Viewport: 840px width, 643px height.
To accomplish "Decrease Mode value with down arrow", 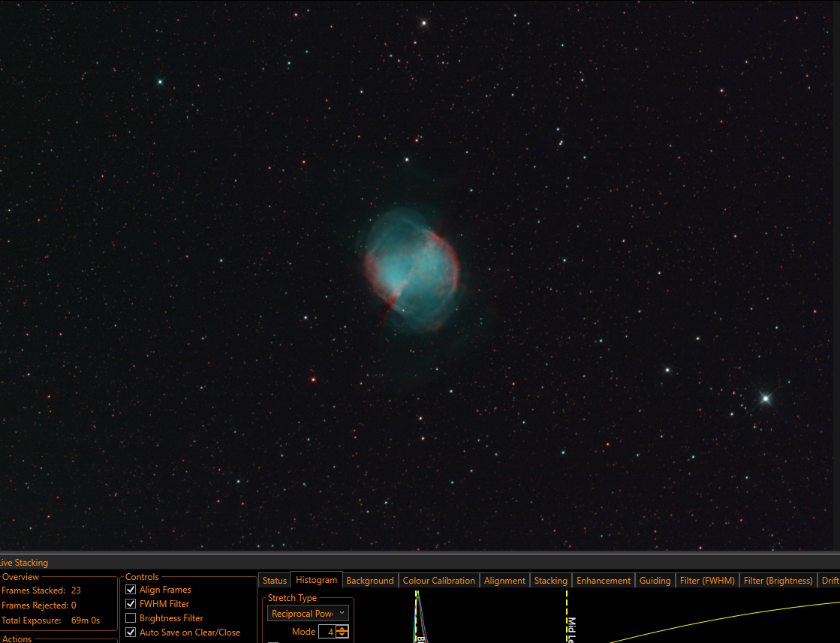I will click(x=342, y=635).
